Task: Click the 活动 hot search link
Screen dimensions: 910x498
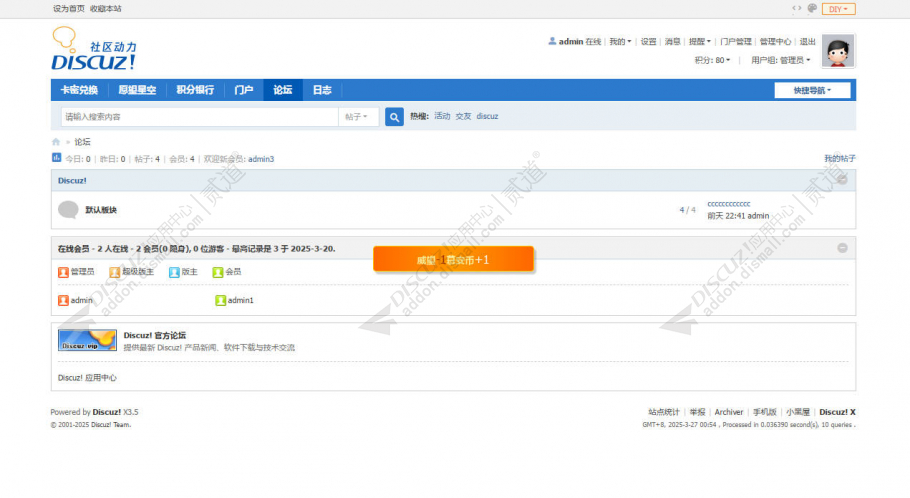Action: pos(442,116)
